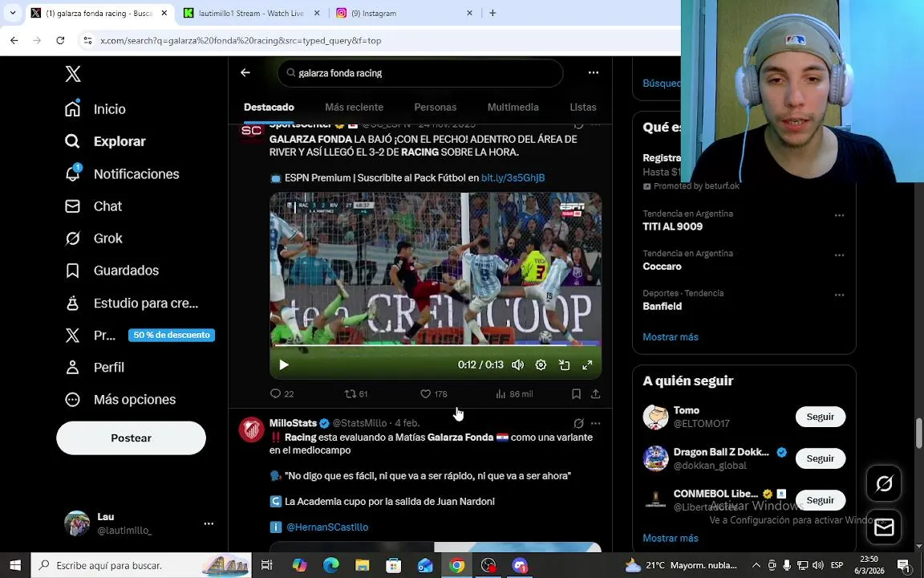Open Perfil in sidebar

pyautogui.click(x=95, y=368)
